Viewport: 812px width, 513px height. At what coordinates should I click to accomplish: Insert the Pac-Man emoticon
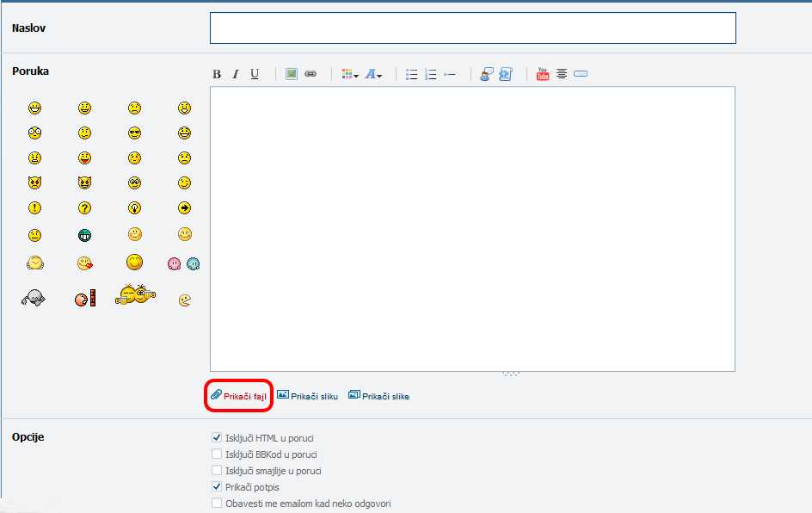coord(184,300)
